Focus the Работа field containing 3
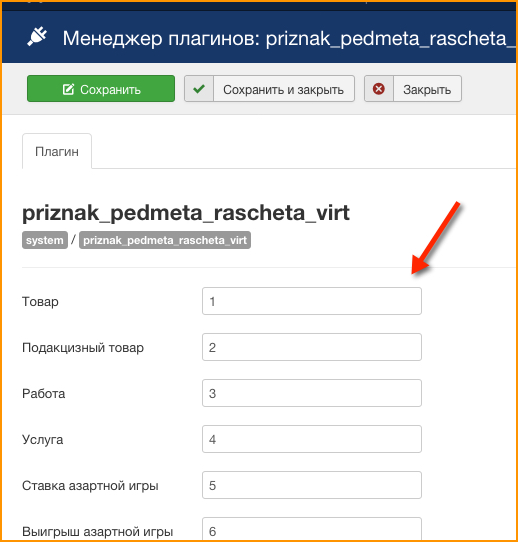The height and width of the screenshot is (542, 518). point(312,393)
